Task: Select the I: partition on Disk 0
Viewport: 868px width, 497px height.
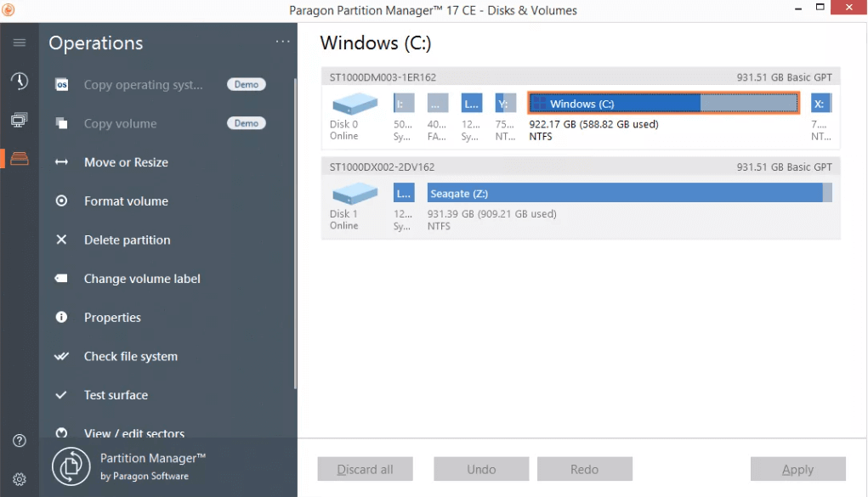Action: click(x=404, y=104)
